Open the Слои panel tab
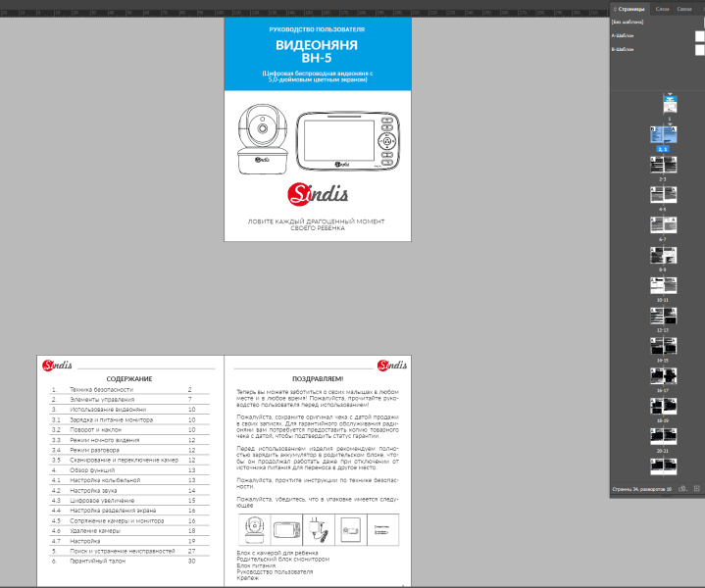The width and height of the screenshot is (705, 588). coord(662,9)
